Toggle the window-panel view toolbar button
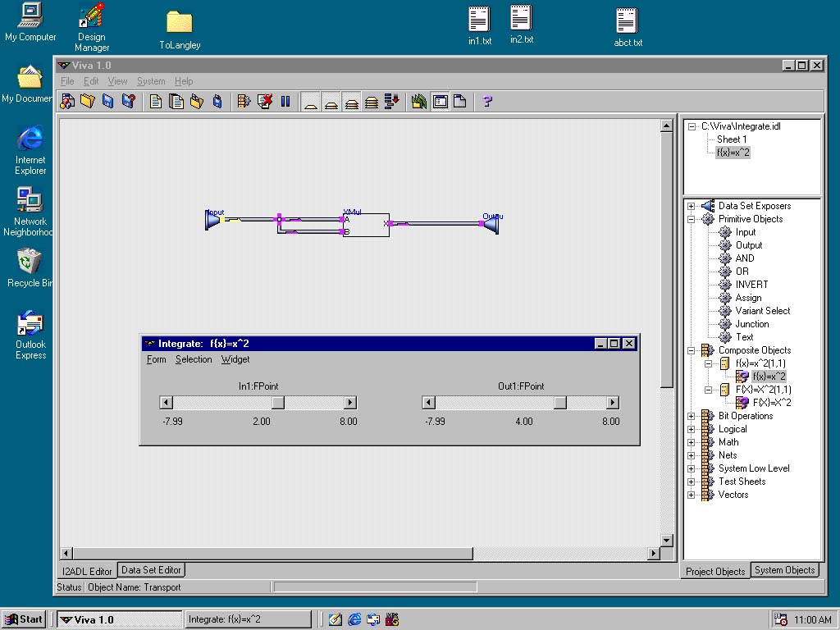Viewport: 840px width, 630px height. tap(441, 102)
